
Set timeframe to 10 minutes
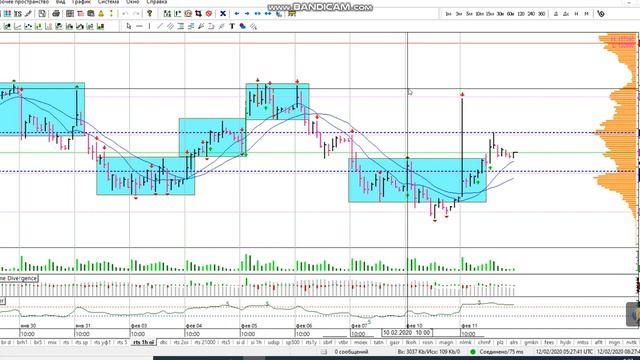tap(479, 13)
